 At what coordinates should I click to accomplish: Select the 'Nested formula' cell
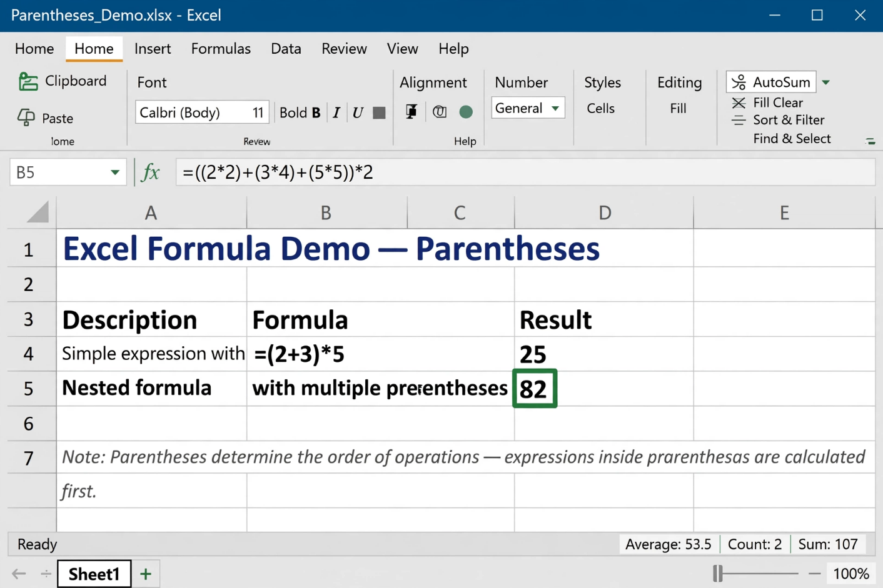click(x=151, y=388)
